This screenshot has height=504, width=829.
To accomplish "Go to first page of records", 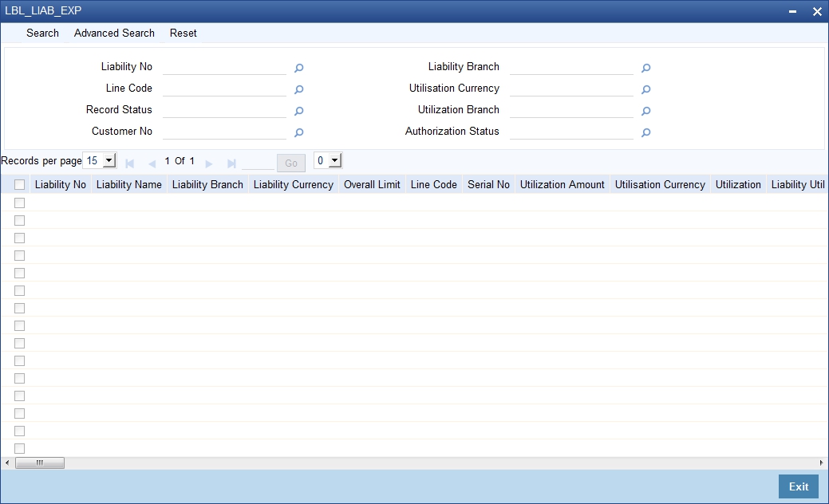I will tap(129, 163).
